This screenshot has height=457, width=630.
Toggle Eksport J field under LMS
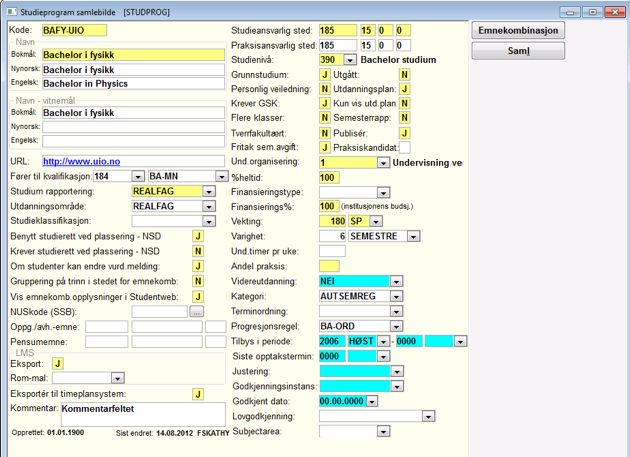coord(58,364)
